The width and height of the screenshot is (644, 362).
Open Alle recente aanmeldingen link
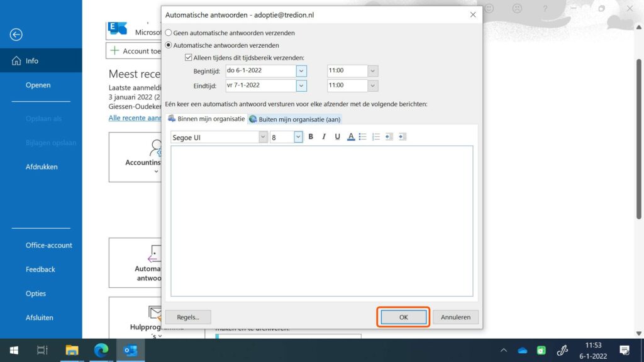click(135, 118)
